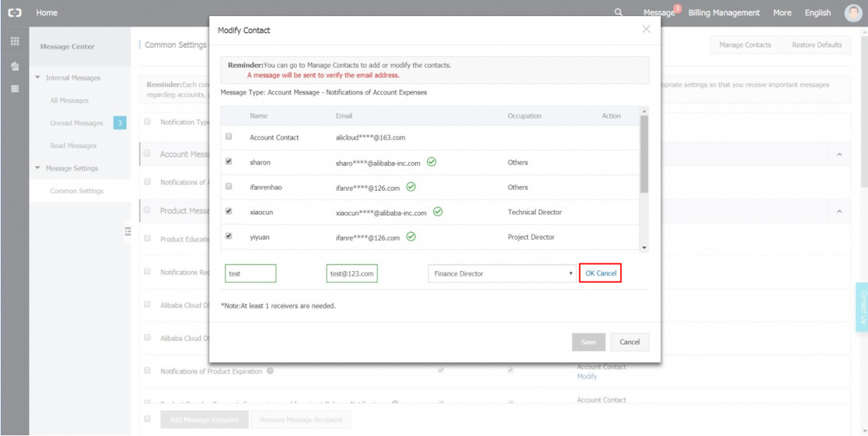Open the Finance Director occupation dropdown
Image resolution: width=868 pixels, height=436 pixels.
[x=502, y=273]
